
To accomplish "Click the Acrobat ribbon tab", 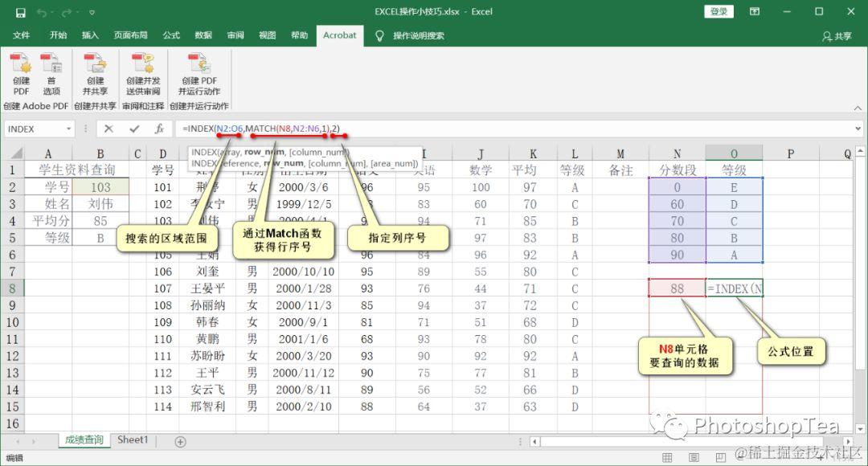I will (x=340, y=35).
